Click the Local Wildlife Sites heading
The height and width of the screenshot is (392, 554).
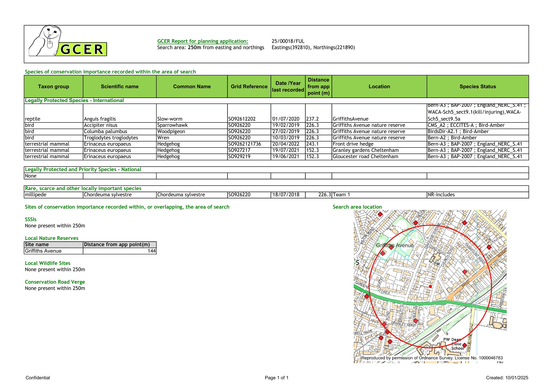48,263
